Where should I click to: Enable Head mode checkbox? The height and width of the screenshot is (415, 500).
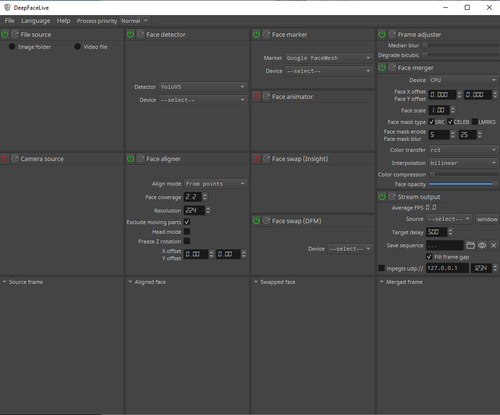coord(187,231)
